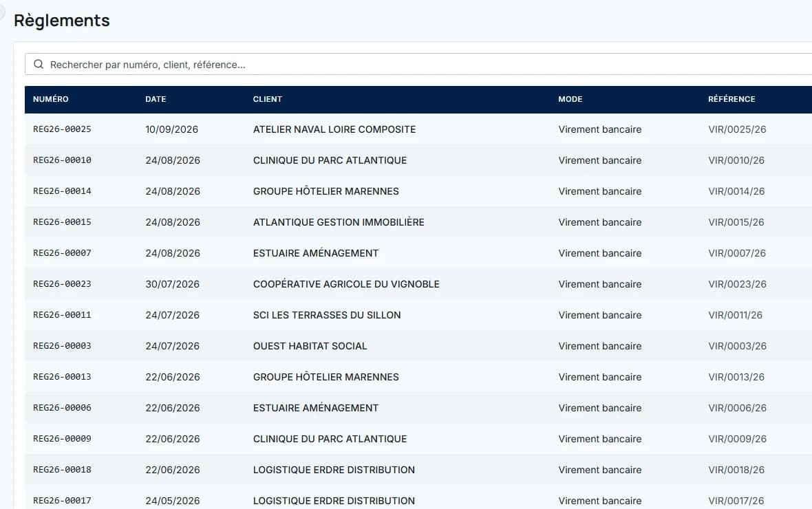This screenshot has height=509, width=812.
Task: Click reference VIR/0018/26
Action: pos(736,470)
